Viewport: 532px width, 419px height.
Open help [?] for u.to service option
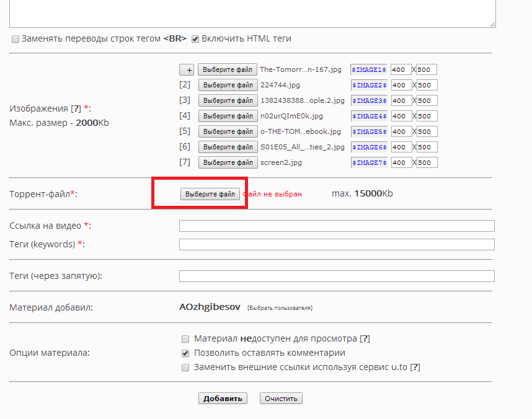[415, 367]
